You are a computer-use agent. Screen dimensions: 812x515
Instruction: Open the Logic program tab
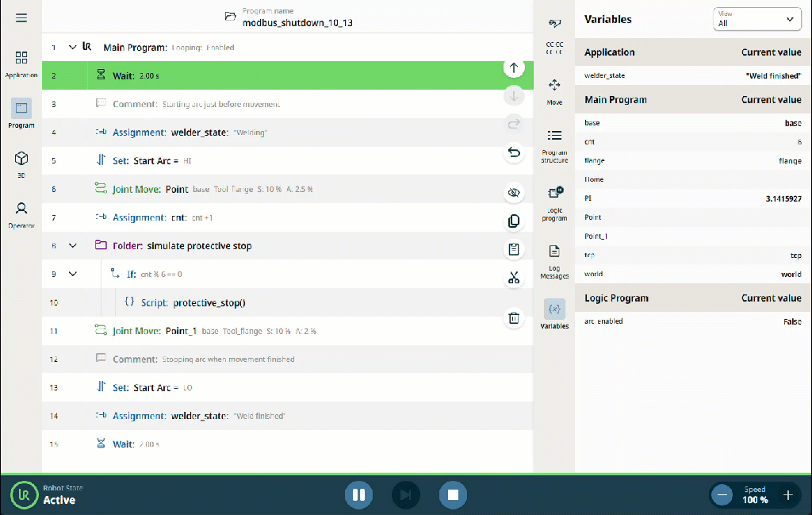554,204
